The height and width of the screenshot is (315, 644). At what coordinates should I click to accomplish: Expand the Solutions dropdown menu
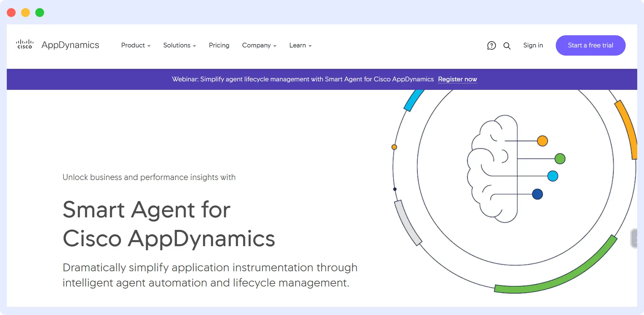(x=179, y=45)
